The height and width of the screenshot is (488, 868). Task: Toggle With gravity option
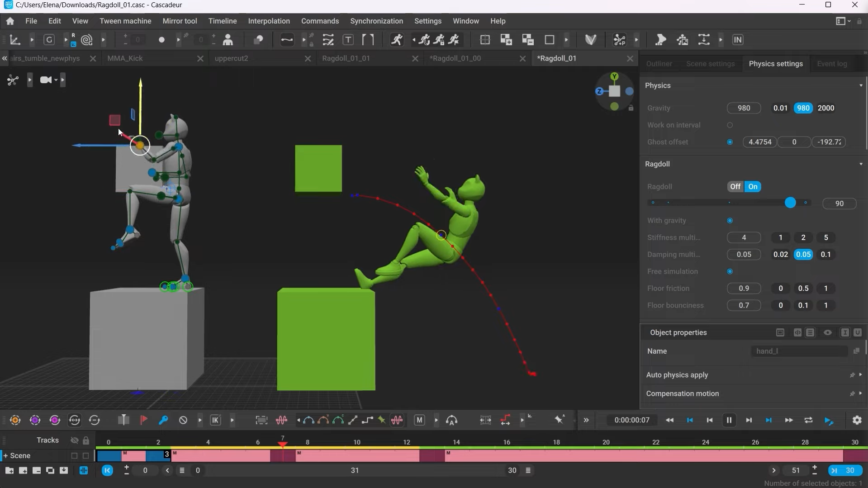pyautogui.click(x=730, y=221)
